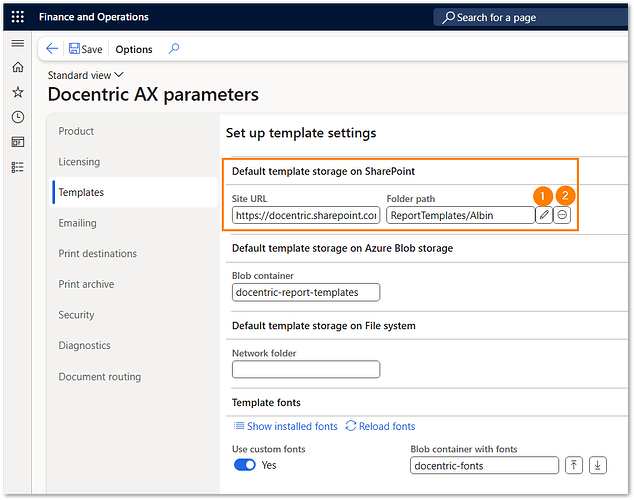Open Favorites star icon
The width and height of the screenshot is (634, 500).
pos(17,92)
